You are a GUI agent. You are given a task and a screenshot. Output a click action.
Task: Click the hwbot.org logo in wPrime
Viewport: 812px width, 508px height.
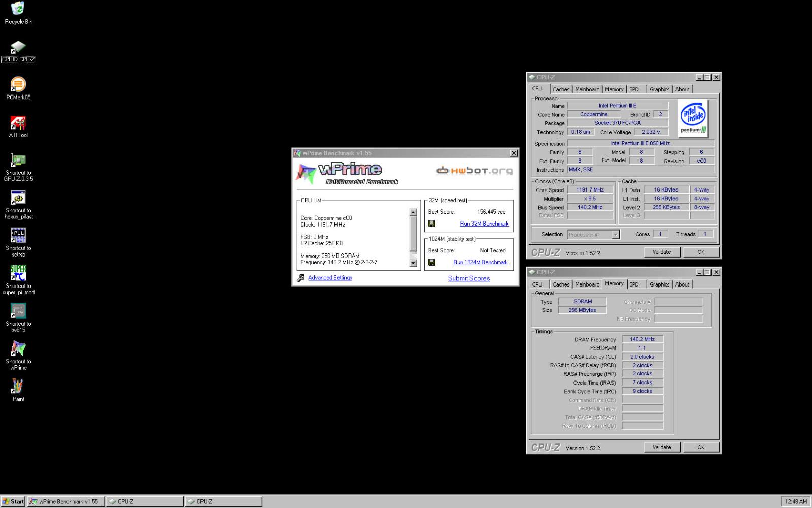click(x=475, y=171)
